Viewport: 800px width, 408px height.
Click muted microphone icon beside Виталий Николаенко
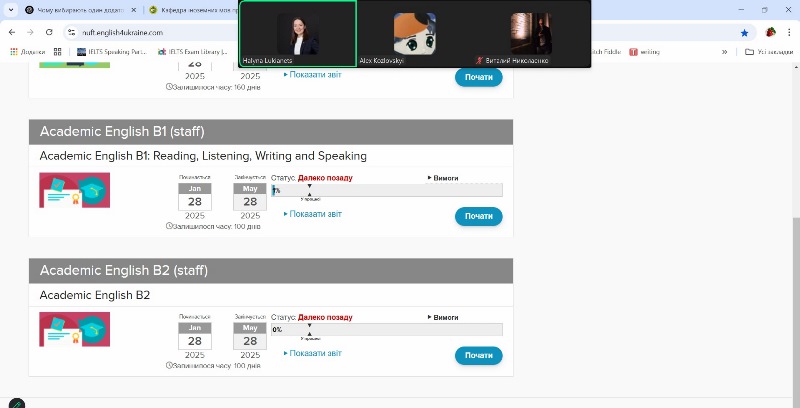(479, 61)
